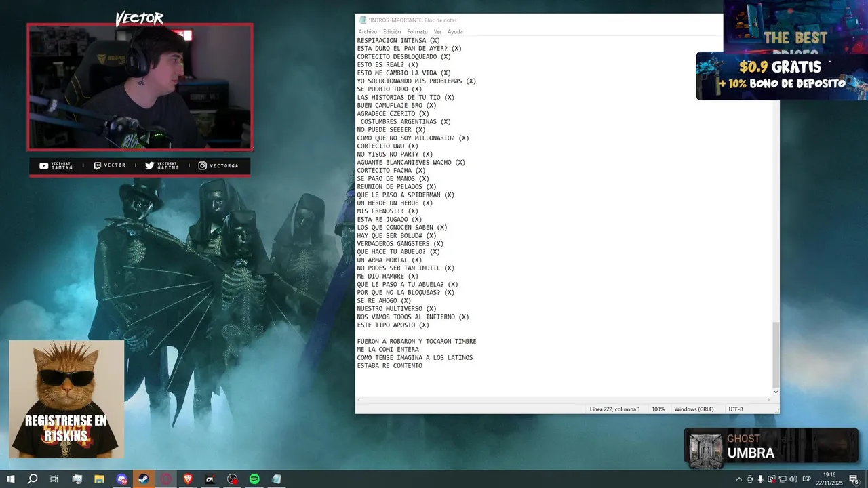This screenshot has height=488, width=868.
Task: Click the line 'COMO TENSE IMAGINA A LOS LATINOS'
Action: pyautogui.click(x=415, y=358)
